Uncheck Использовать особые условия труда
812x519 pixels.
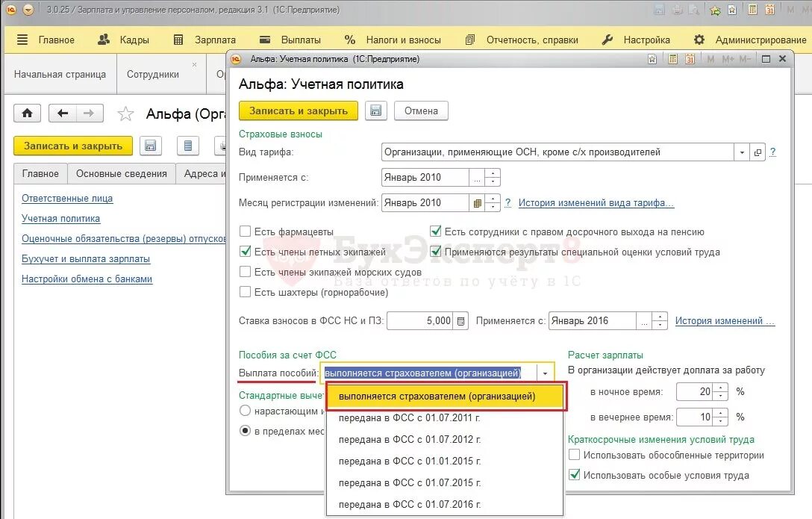[575, 474]
